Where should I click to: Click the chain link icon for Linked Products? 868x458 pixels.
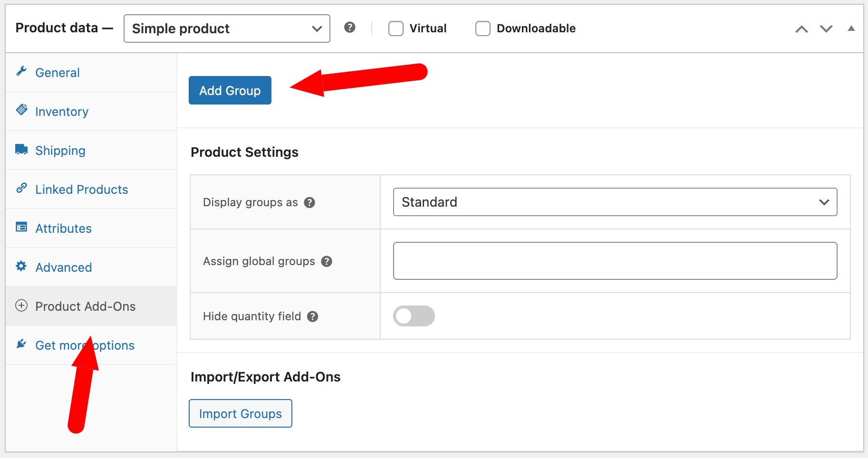(21, 189)
